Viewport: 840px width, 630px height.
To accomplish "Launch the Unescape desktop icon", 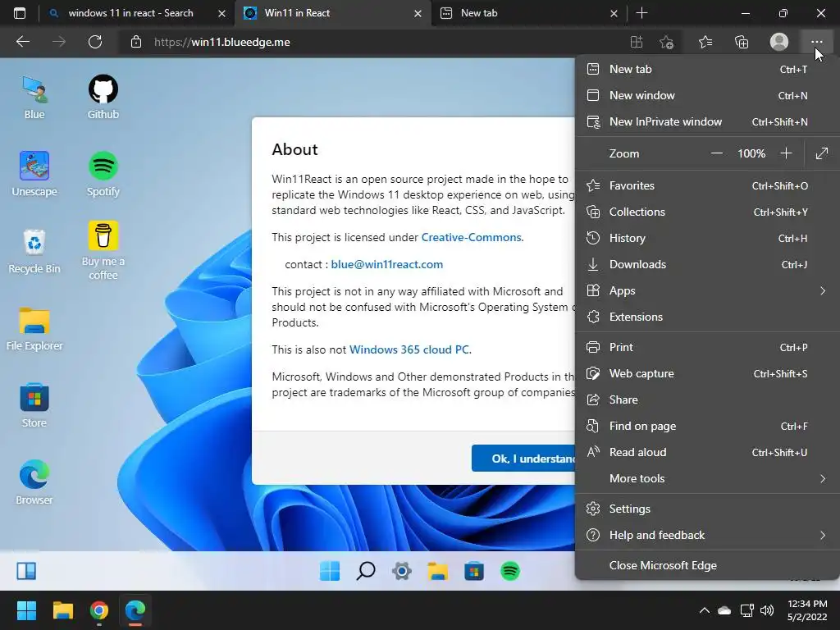I will click(x=34, y=175).
